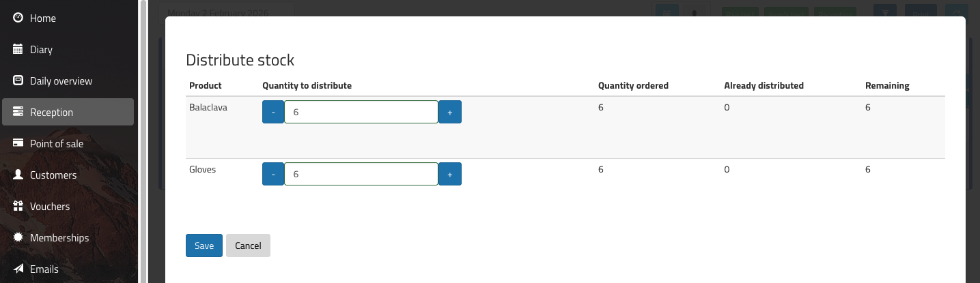
Task: Select the Balaclava product row name
Action: (x=208, y=107)
